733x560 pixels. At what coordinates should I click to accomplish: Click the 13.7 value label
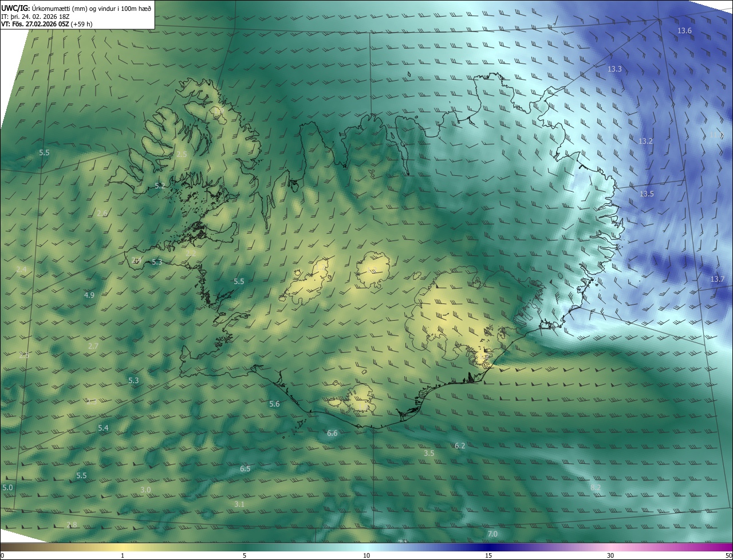[718, 279]
